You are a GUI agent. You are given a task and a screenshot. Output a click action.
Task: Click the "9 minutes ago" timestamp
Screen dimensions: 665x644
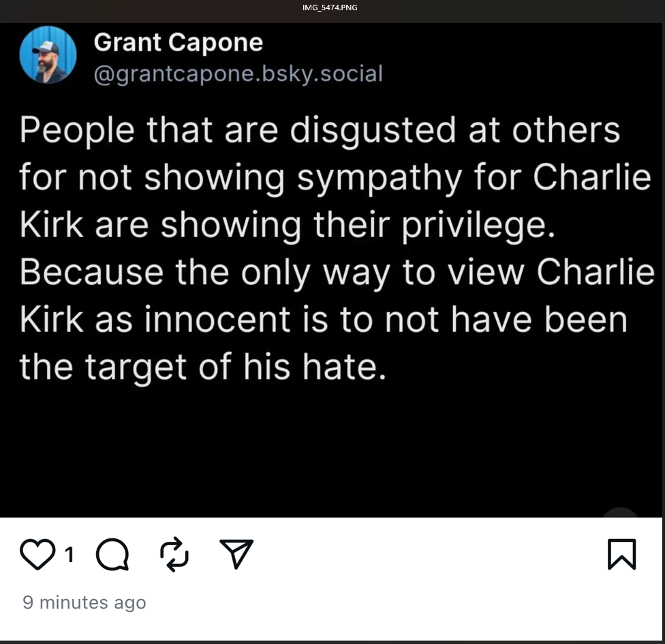[84, 602]
